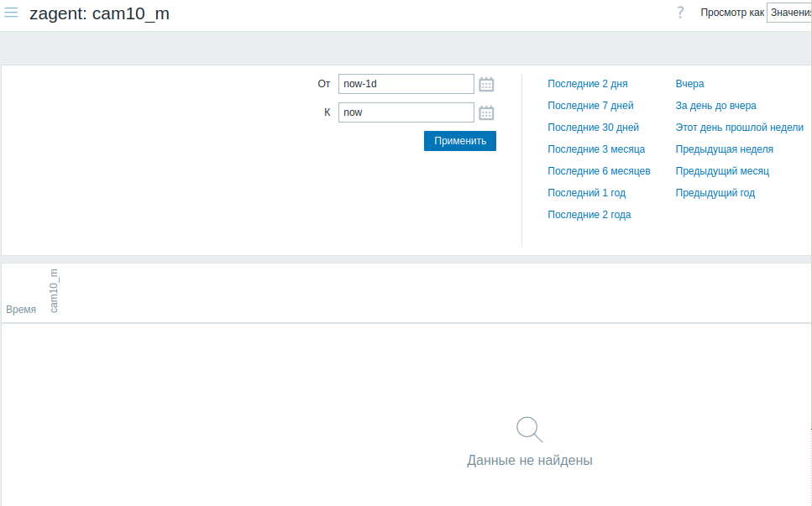Viewport: 812px width, 506px height.
Task: Select the Последние 7 дней time range
Action: (590, 105)
